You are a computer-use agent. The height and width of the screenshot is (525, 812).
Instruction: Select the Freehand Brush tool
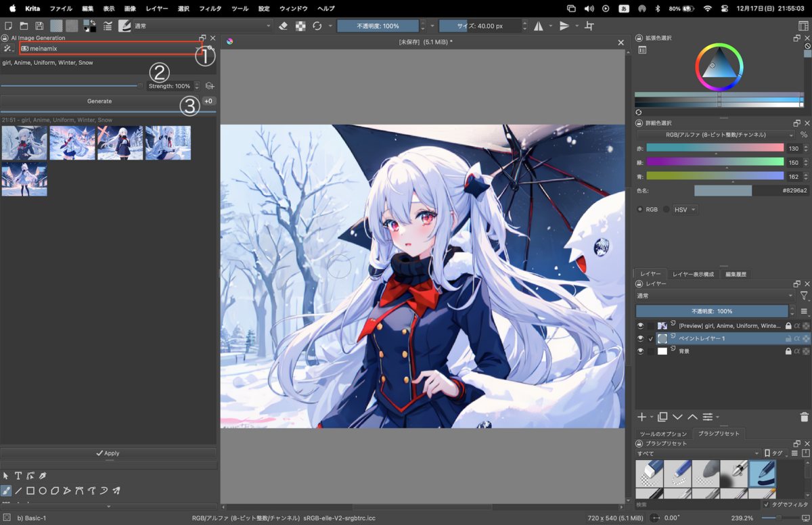pyautogui.click(x=7, y=490)
